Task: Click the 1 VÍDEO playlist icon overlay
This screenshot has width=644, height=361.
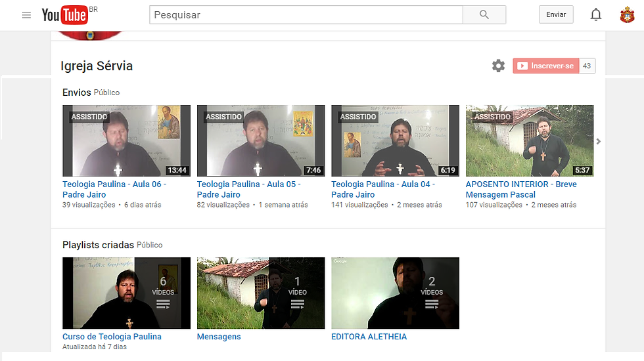Action: tap(297, 293)
